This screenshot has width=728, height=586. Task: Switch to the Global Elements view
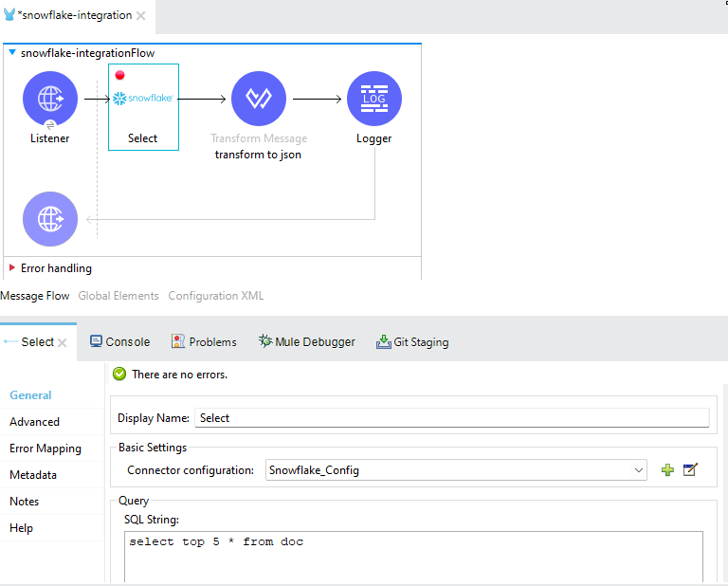tap(118, 296)
